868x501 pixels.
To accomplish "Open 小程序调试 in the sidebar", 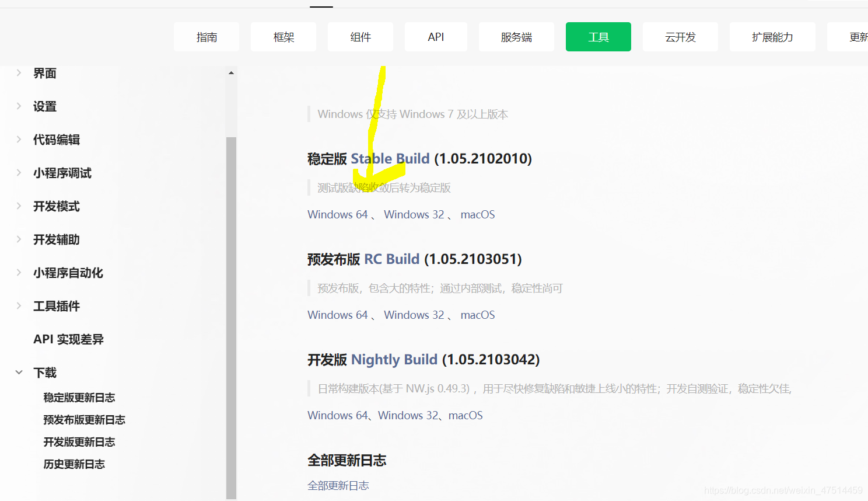I will pos(62,173).
